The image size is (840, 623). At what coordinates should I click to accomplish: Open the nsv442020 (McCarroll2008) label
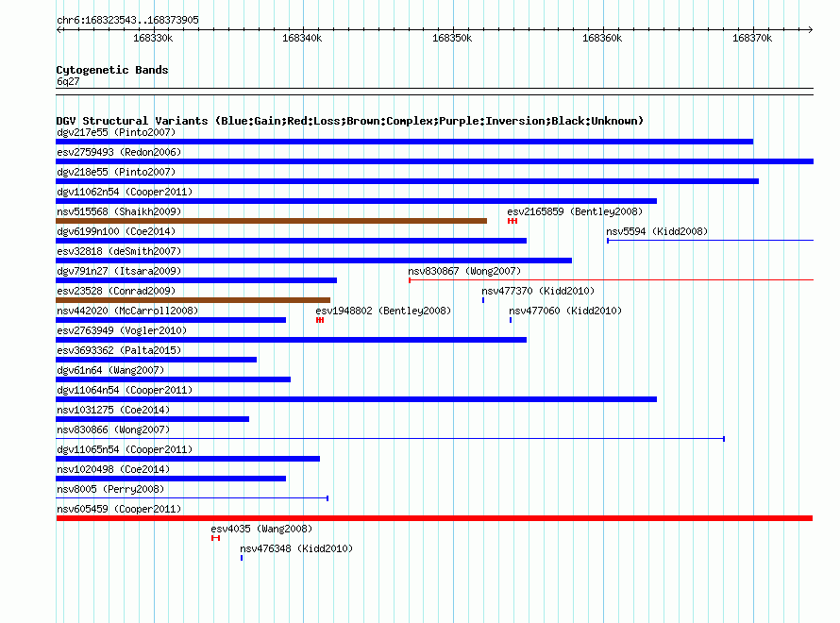point(127,311)
